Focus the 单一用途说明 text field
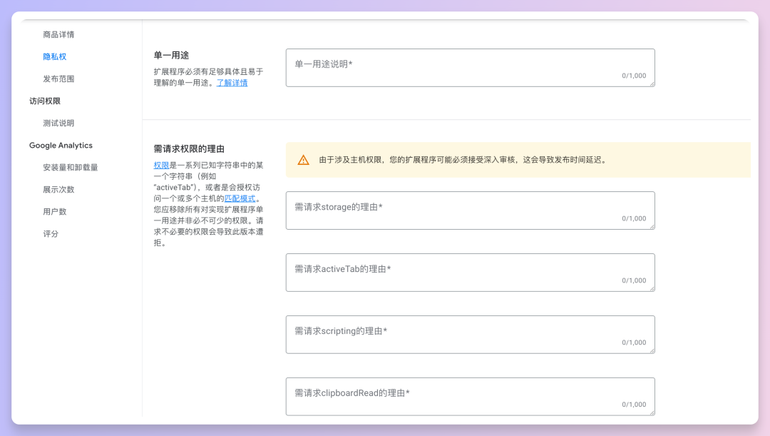Viewport: 770px width, 436px height. coord(470,68)
